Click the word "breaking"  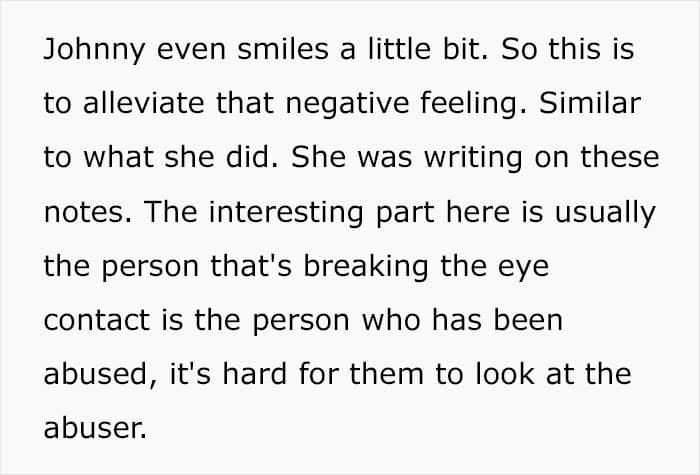click(366, 267)
